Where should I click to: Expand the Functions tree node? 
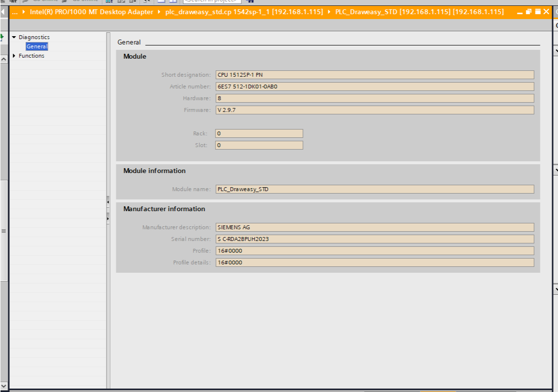(x=14, y=56)
